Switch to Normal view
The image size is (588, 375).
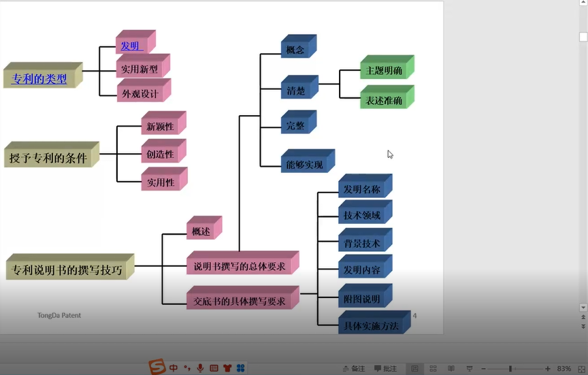click(x=414, y=369)
